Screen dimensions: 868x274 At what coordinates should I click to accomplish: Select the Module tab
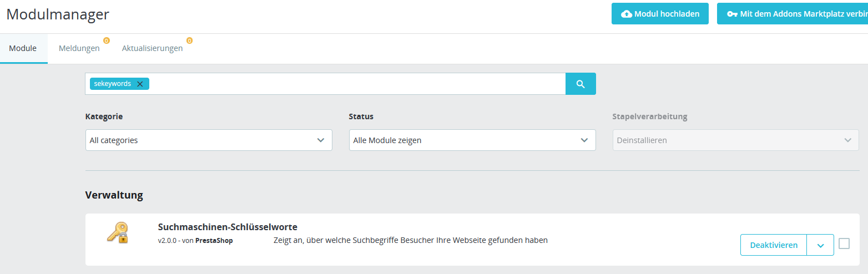23,48
